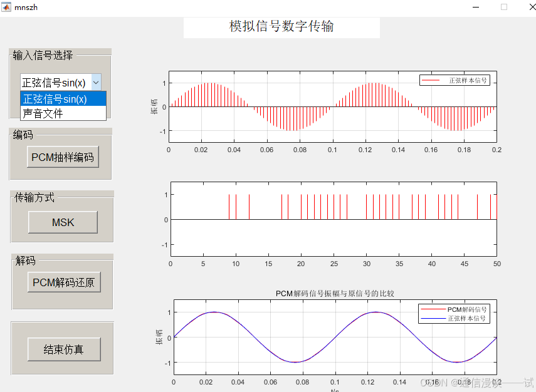Close the mnszh window

point(532,7)
